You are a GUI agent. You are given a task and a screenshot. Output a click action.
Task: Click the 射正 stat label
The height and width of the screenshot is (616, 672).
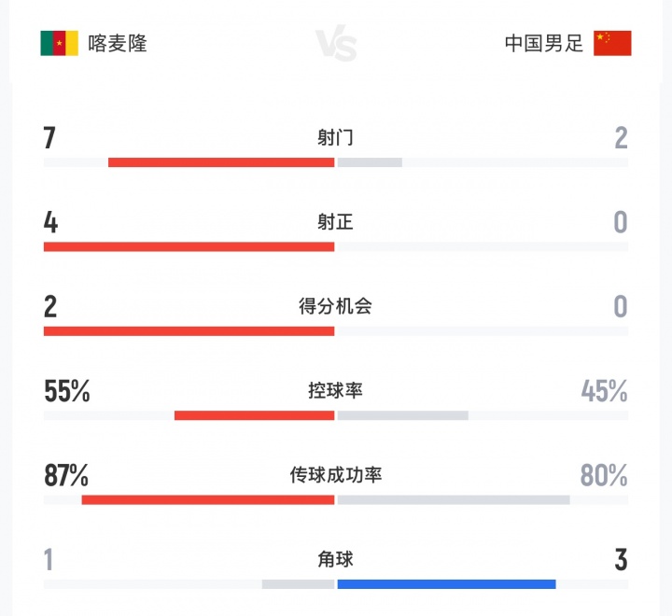(x=335, y=222)
